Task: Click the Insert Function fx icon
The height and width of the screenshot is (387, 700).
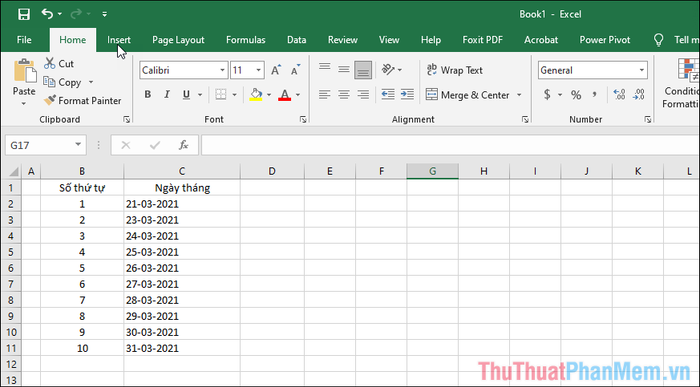Action: click(183, 145)
